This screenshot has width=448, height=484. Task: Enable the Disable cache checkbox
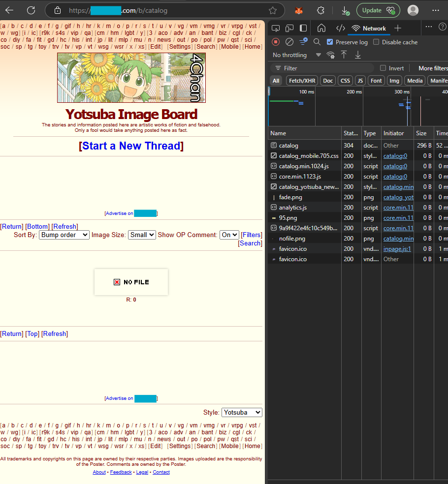(376, 42)
